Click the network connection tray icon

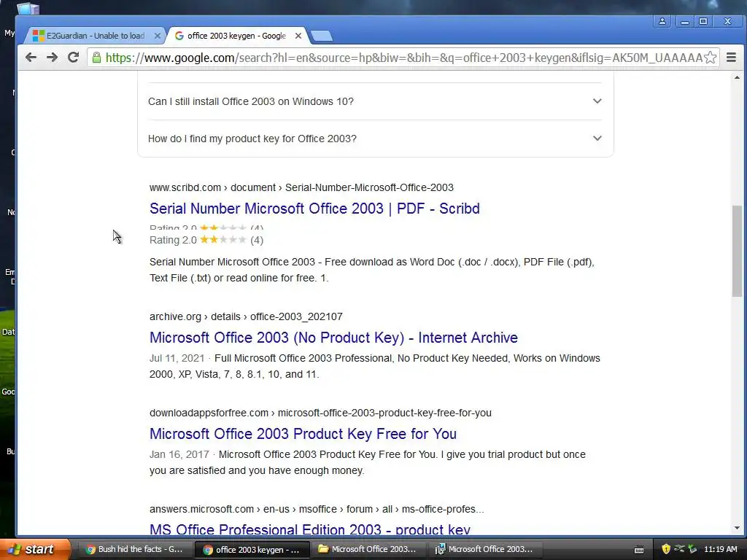tap(679, 549)
